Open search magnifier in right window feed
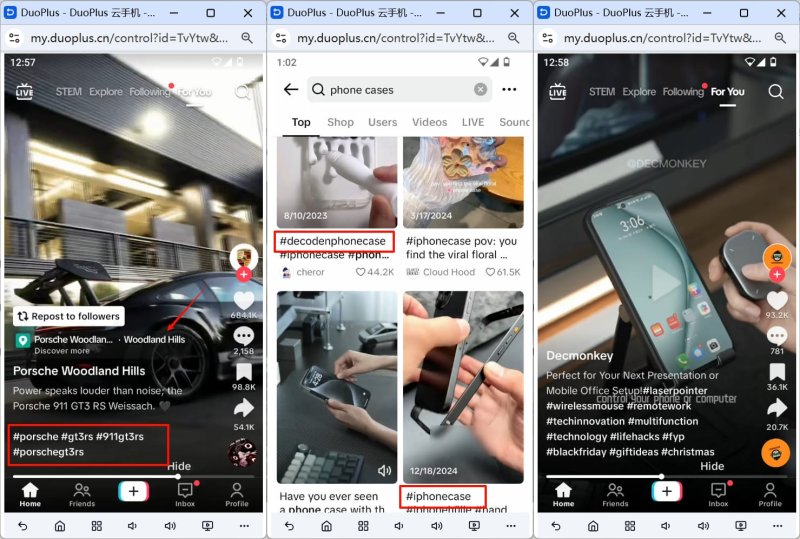Image resolution: width=800 pixels, height=539 pixels. coord(776,92)
